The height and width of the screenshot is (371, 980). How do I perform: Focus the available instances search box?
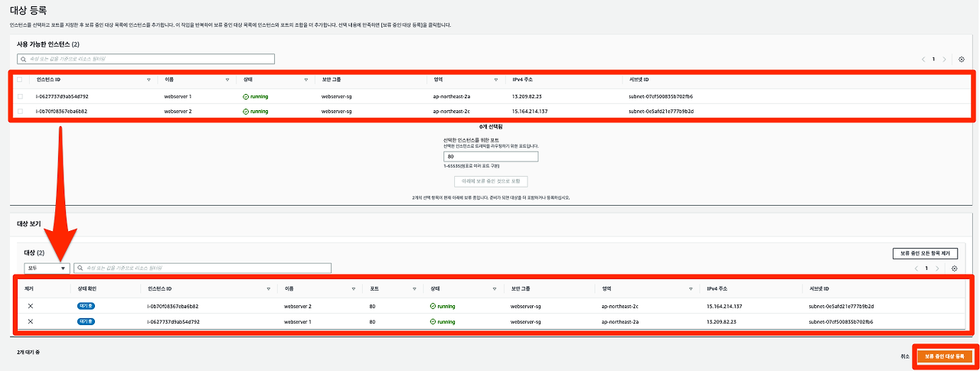click(145, 59)
